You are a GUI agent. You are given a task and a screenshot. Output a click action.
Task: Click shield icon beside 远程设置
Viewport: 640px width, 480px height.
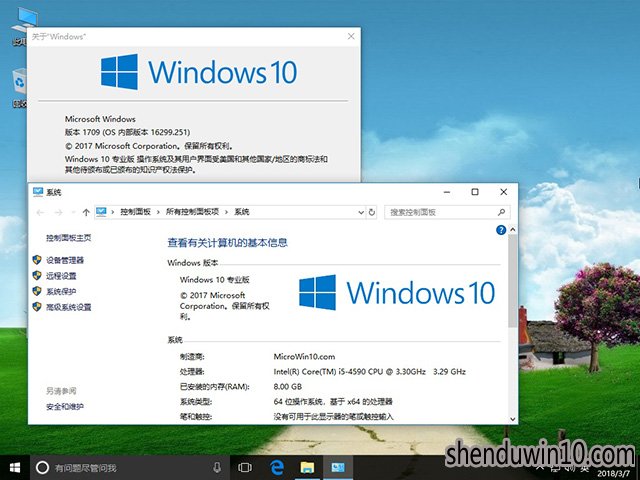37,276
